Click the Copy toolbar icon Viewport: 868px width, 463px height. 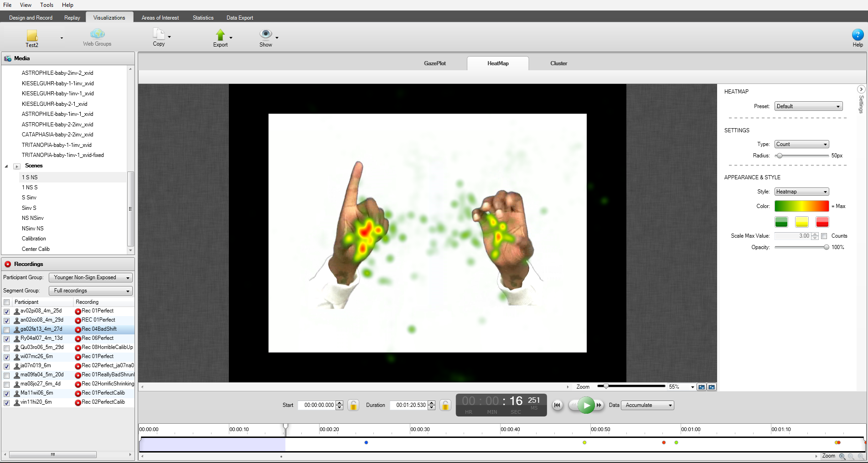point(158,34)
